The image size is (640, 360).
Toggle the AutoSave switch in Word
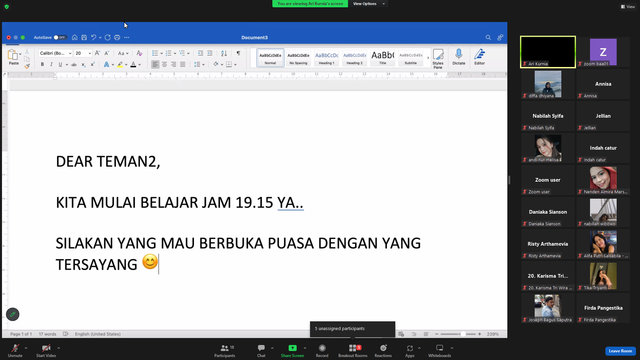60,38
